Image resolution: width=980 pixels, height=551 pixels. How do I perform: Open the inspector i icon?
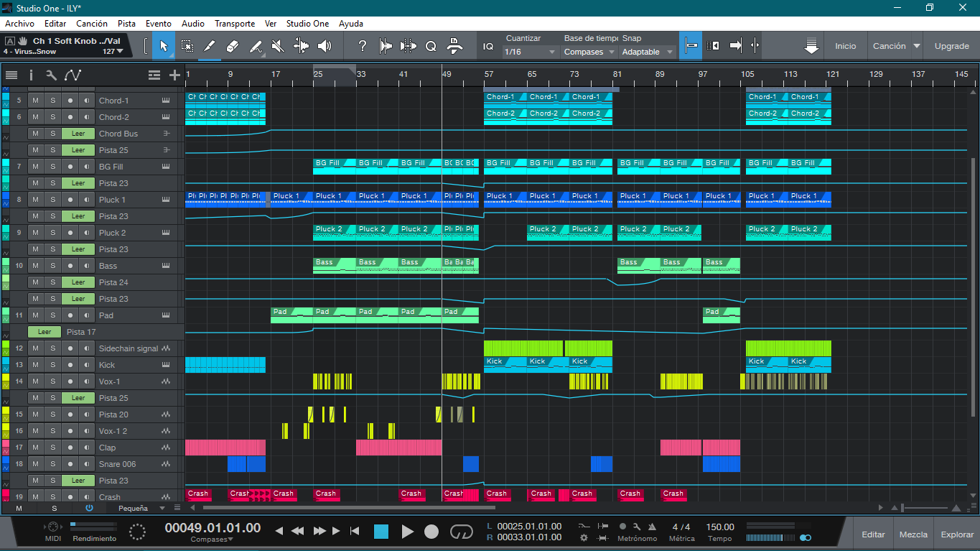coord(31,75)
